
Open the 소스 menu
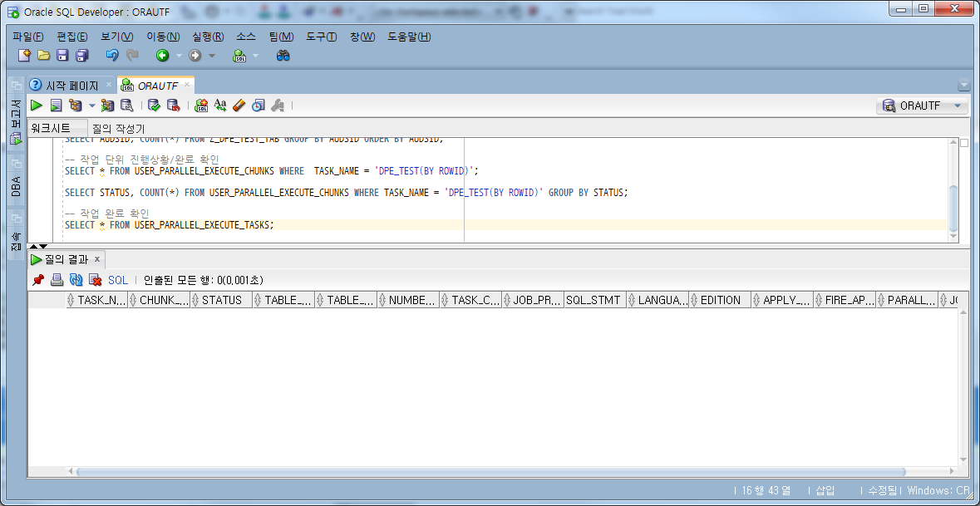coord(246,37)
